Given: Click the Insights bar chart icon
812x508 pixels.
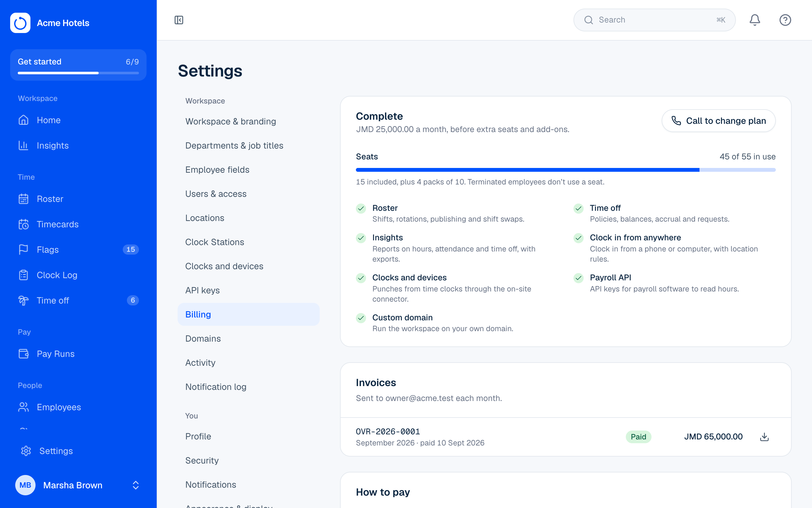Looking at the screenshot, I should [23, 145].
